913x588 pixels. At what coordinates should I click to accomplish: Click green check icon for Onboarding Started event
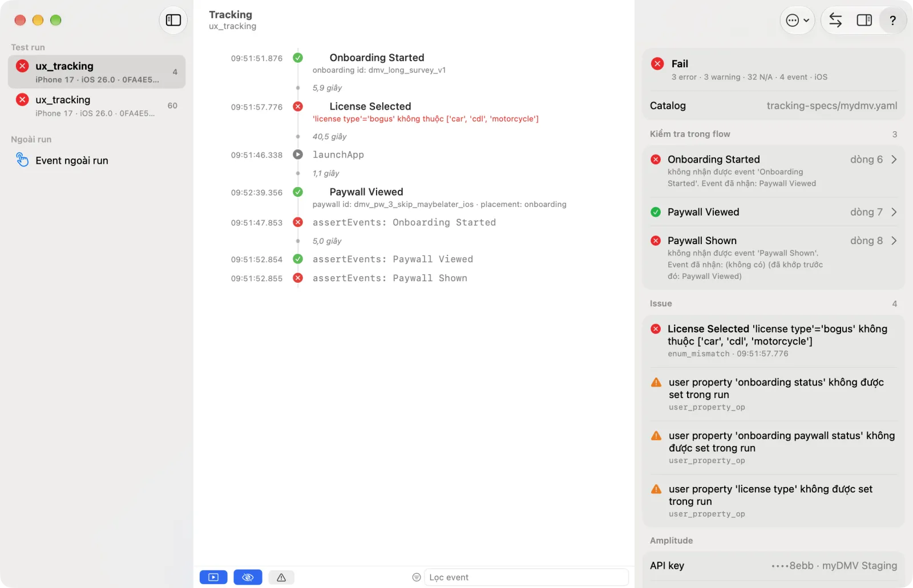click(x=298, y=58)
